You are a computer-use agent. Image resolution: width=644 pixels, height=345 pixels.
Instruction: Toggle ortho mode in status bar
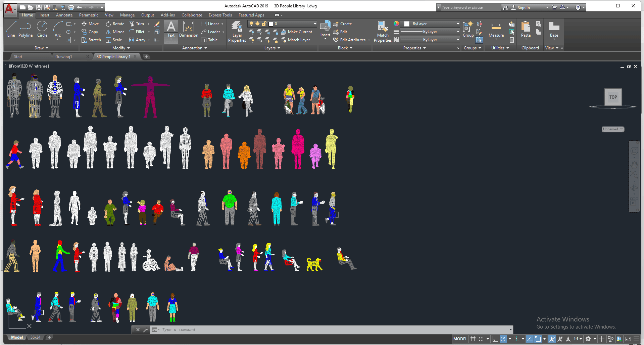495,339
